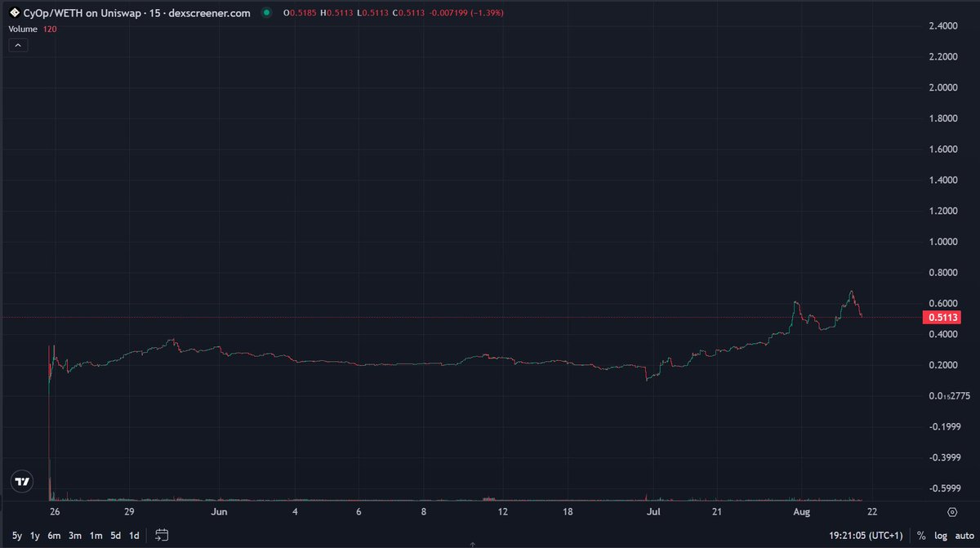980x548 pixels.
Task: Click the open value O0.5185
Action: point(299,14)
